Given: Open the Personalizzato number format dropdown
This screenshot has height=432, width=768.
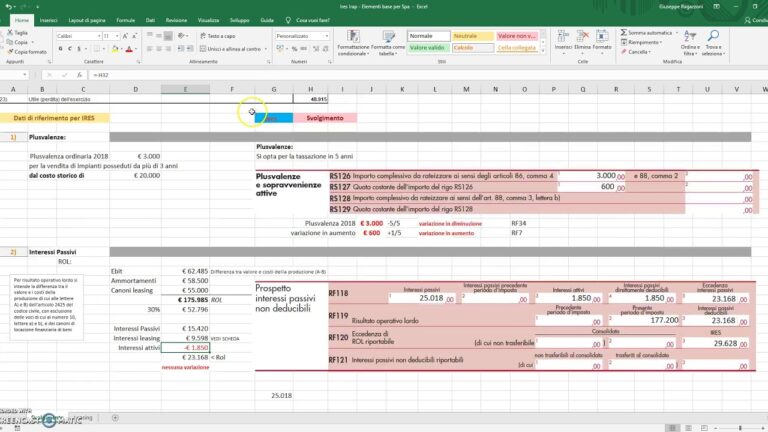Looking at the screenshot, I should (327, 36).
